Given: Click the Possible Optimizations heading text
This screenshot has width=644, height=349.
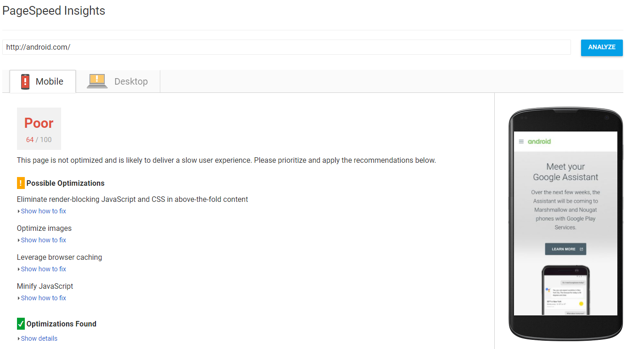Looking at the screenshot, I should (65, 183).
